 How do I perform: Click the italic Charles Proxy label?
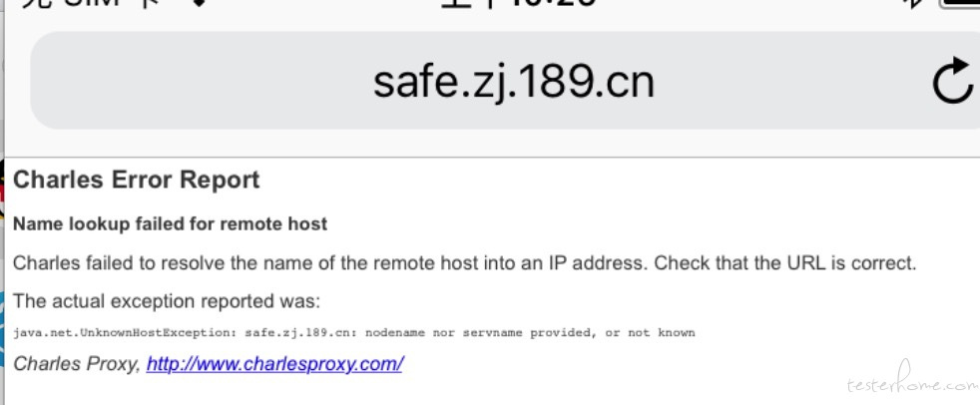(77, 363)
